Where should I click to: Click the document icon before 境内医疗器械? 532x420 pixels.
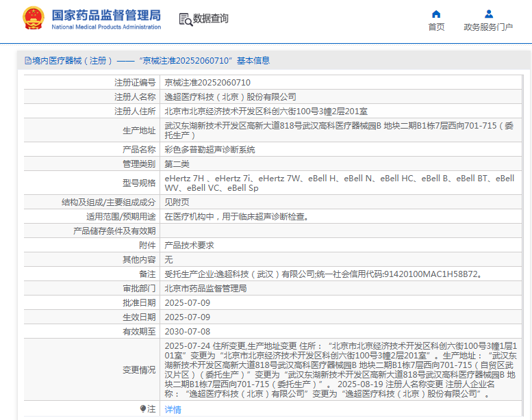click(x=27, y=61)
